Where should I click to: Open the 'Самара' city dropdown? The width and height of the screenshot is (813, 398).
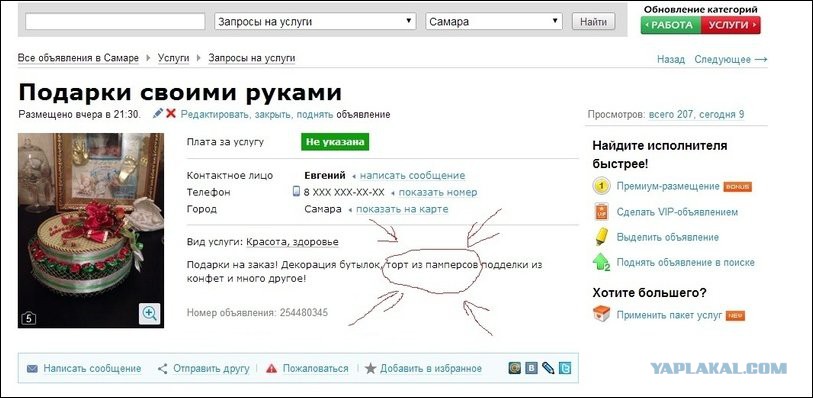(x=494, y=21)
